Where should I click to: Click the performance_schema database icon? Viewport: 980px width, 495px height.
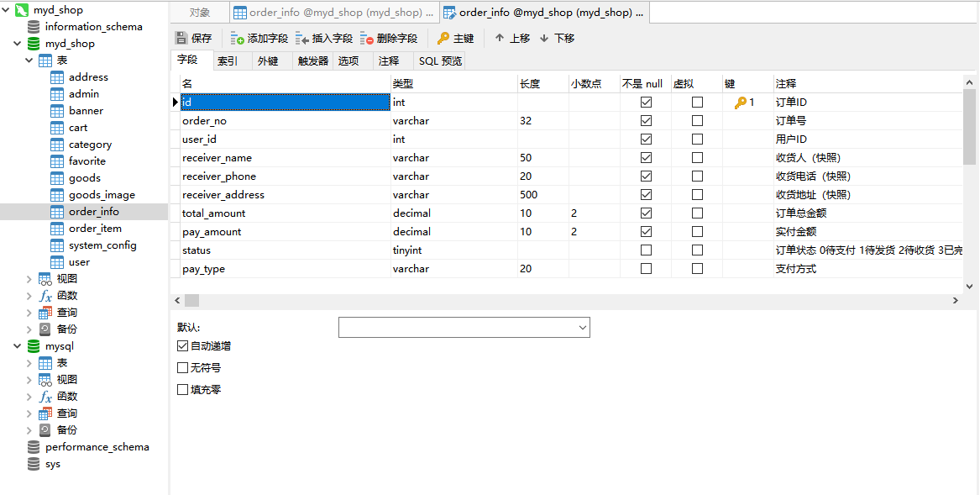pos(34,447)
